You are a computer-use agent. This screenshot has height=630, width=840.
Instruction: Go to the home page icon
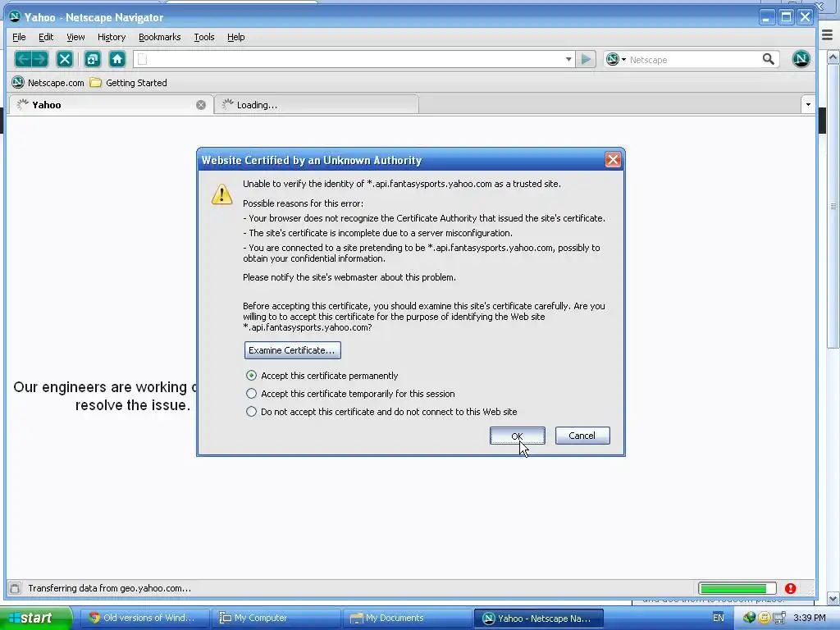pos(117,59)
